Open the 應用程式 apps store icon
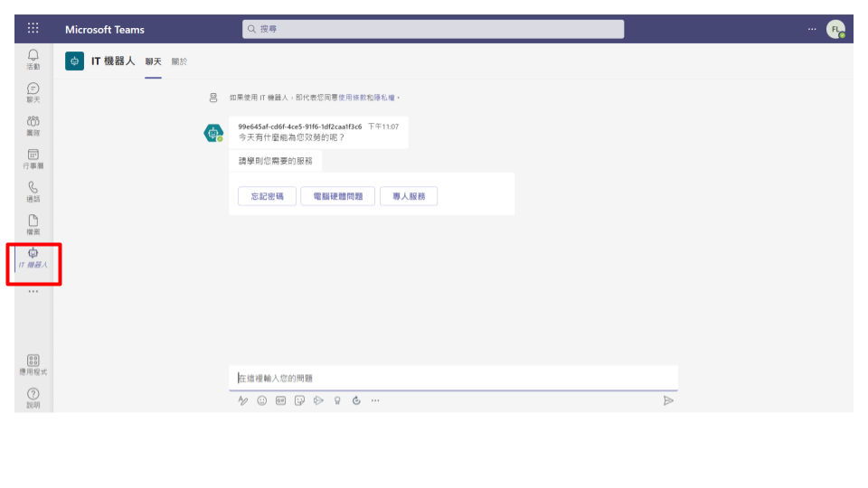The width and height of the screenshot is (868, 488). pos(33,365)
